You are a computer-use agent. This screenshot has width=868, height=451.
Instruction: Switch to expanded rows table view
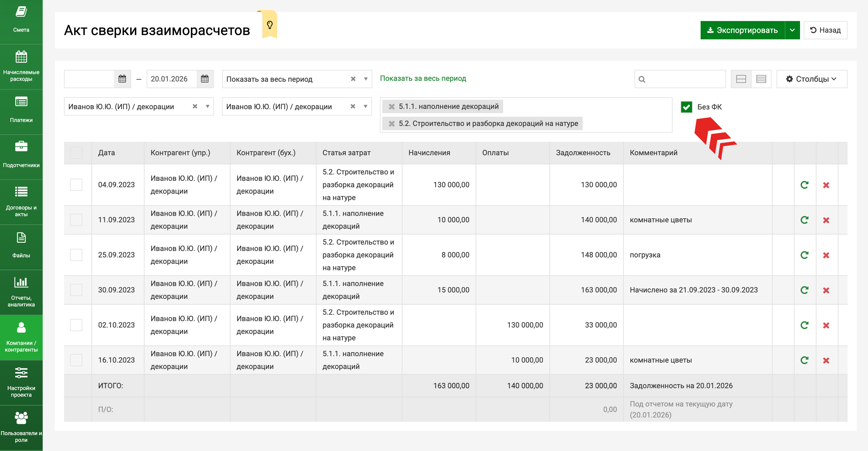[x=741, y=79]
